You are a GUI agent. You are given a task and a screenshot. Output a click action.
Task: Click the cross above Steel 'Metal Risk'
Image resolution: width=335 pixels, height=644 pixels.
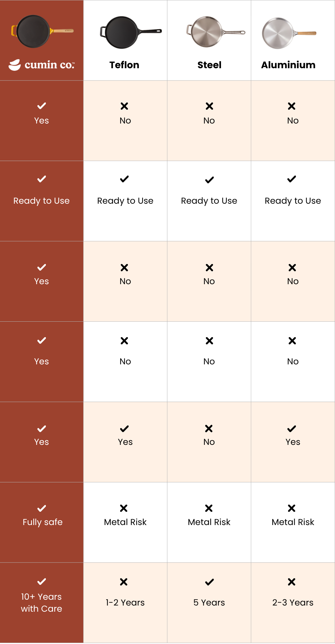[x=209, y=508]
